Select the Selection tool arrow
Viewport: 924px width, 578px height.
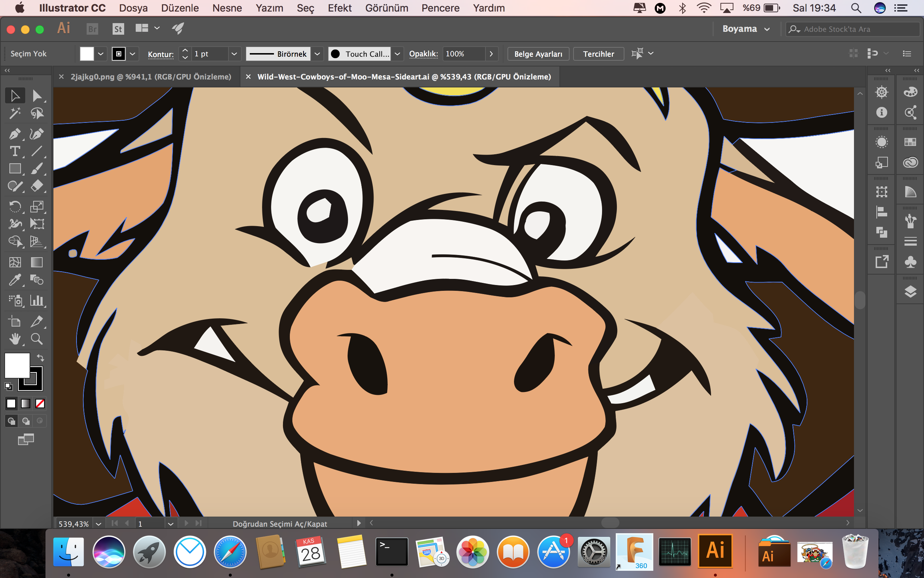coord(15,96)
